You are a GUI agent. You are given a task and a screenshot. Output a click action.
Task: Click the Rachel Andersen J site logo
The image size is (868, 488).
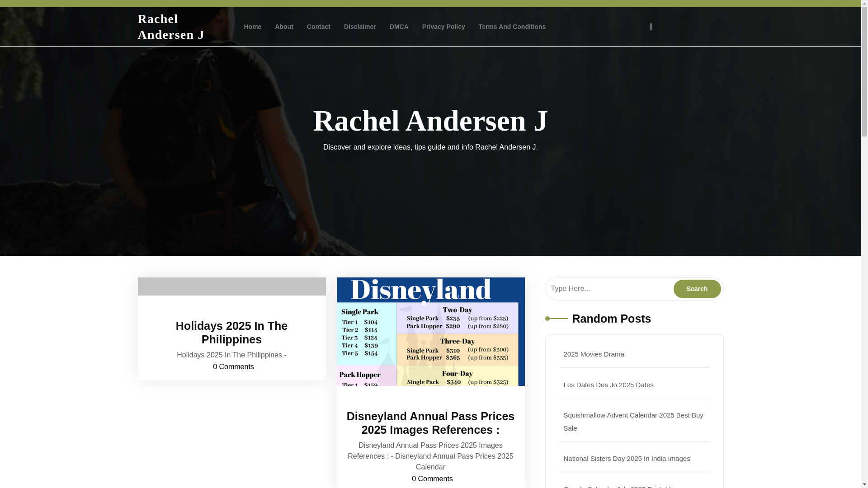click(171, 27)
